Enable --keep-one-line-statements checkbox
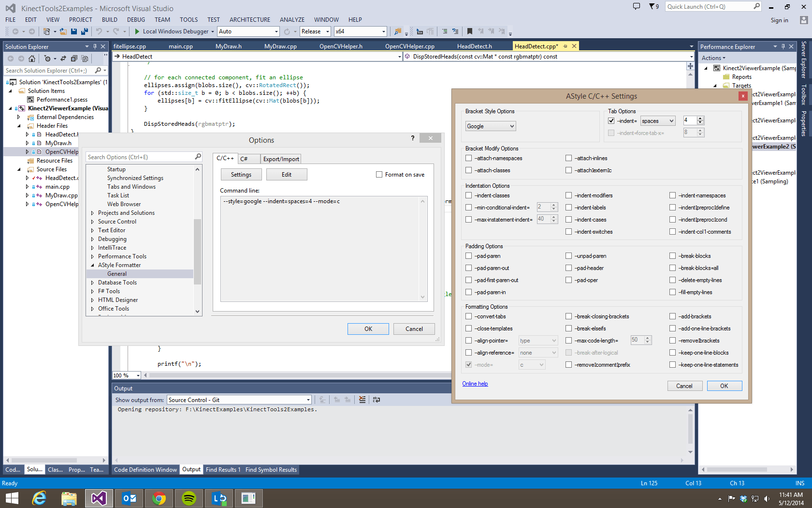The height and width of the screenshot is (508, 812). (x=673, y=365)
